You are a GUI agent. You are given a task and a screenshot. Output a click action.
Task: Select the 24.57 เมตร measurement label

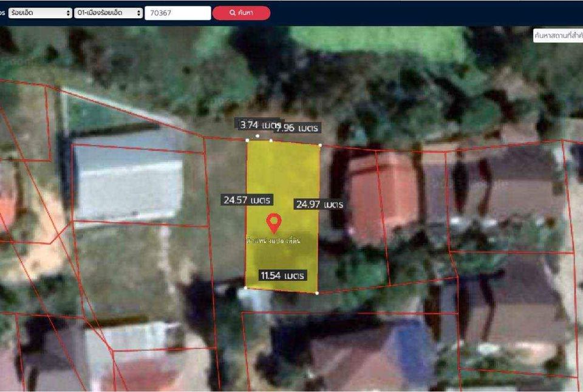click(247, 200)
